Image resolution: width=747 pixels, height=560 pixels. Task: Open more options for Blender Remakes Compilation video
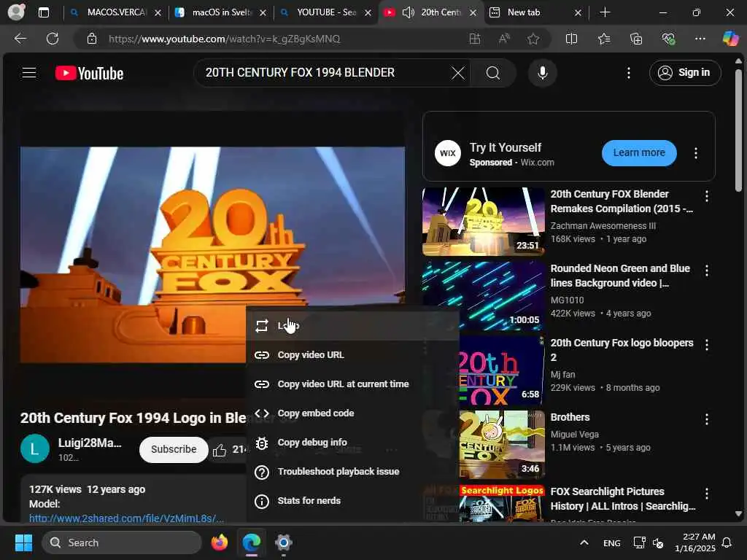[706, 195]
